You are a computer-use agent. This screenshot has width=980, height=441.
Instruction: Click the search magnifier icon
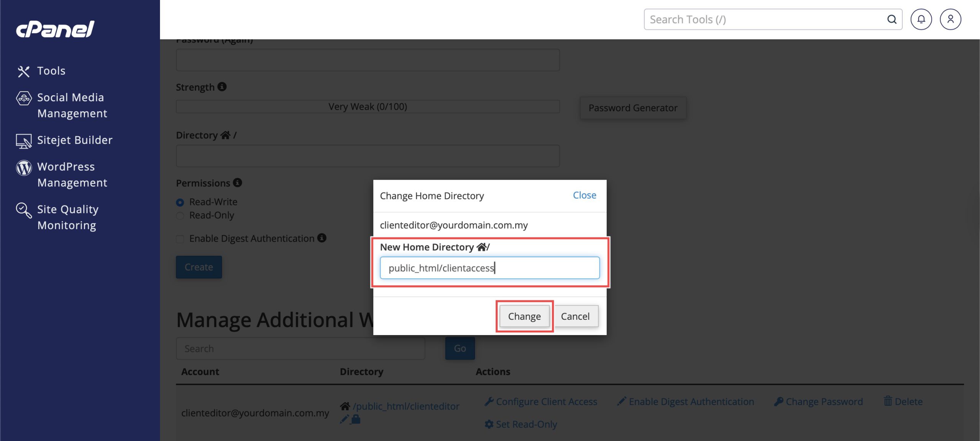tap(892, 20)
